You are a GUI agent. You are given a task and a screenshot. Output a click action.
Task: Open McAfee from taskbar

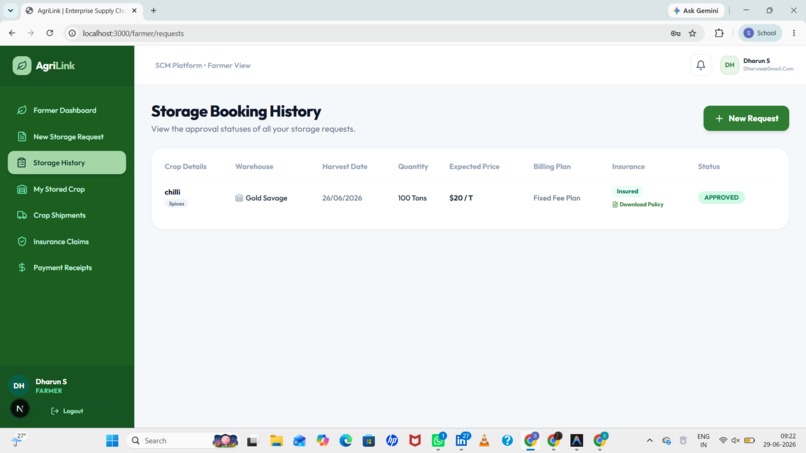click(x=415, y=441)
